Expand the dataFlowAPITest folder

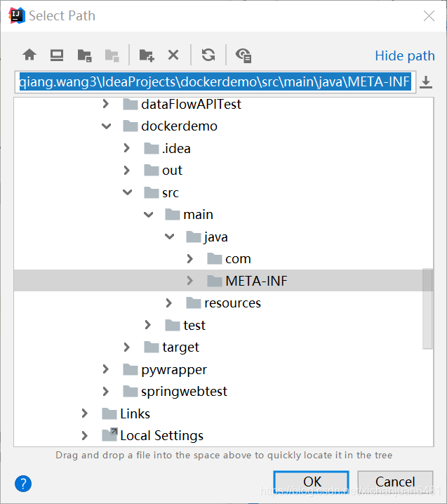point(105,104)
